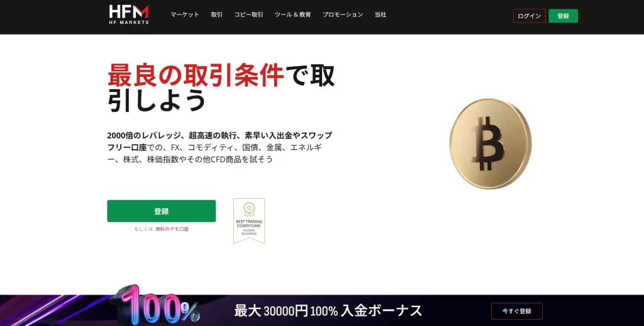Screen dimensions: 644x326
Task: Open the 無料のデモ口座 link
Action: pos(172,229)
